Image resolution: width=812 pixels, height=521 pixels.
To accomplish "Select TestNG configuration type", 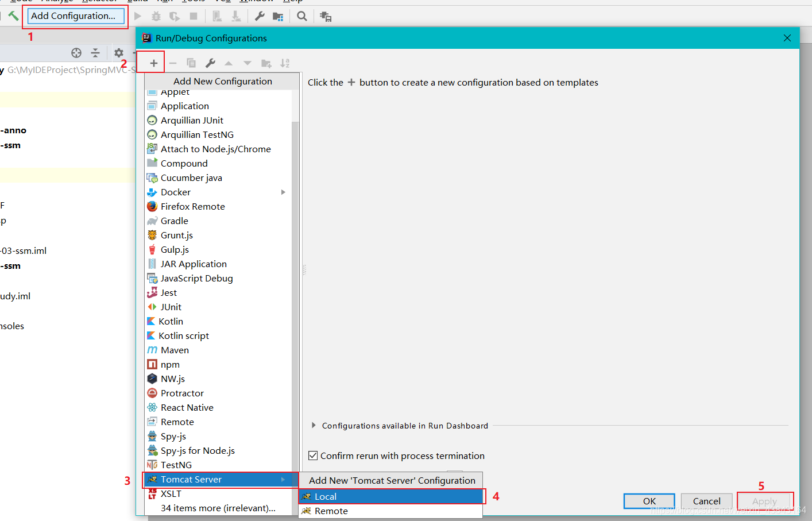I will coord(218,465).
